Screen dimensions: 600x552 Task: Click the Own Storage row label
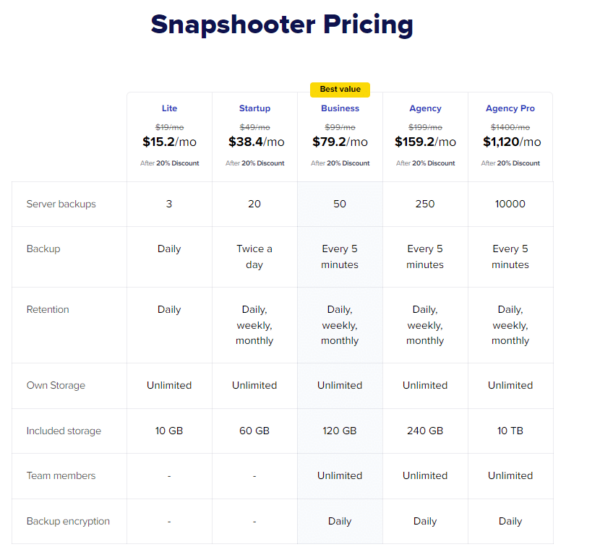coord(56,385)
